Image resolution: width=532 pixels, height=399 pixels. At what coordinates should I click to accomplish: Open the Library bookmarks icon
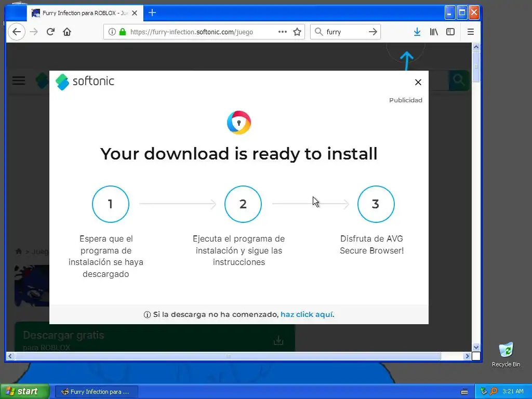[x=434, y=32]
